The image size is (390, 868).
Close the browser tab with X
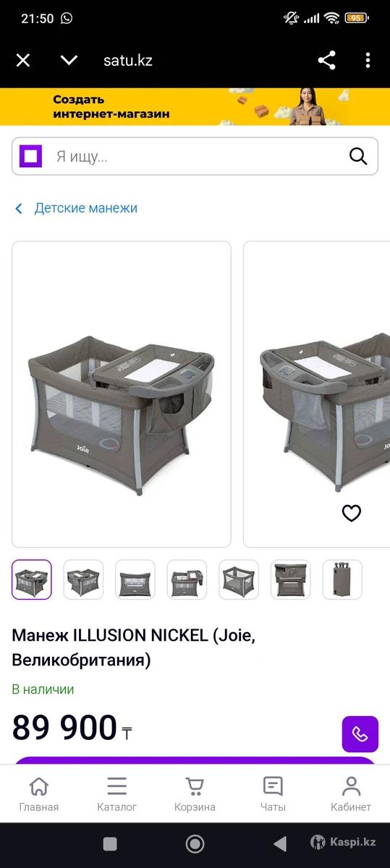pos(23,60)
